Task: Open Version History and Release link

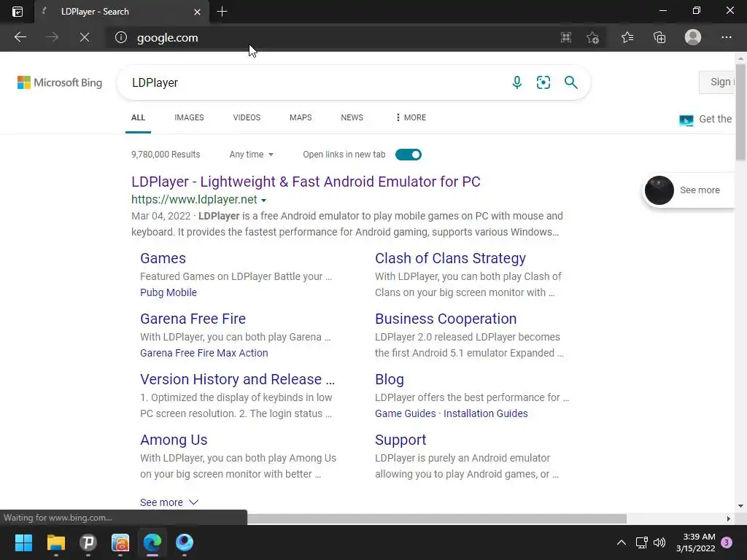Action: [x=237, y=379]
